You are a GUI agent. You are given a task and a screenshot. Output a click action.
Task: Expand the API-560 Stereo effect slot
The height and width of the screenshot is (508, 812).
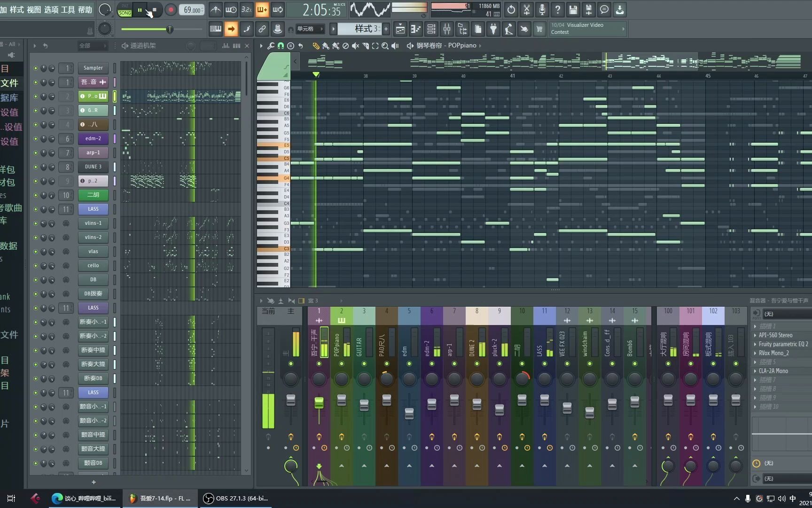pyautogui.click(x=755, y=335)
